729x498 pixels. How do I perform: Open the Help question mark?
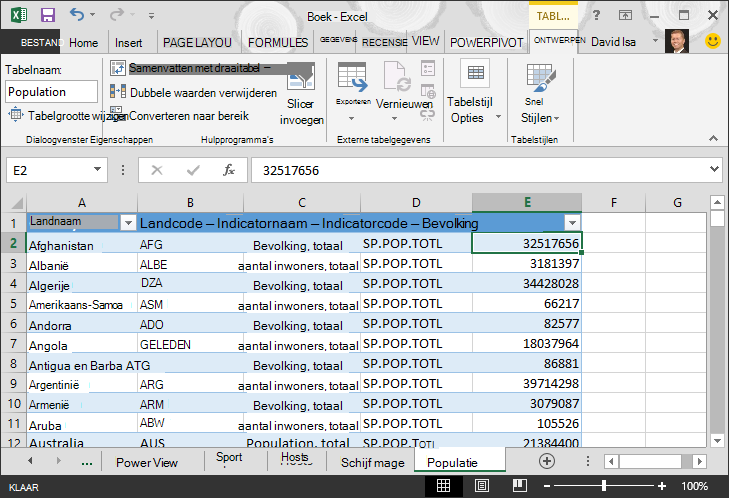point(596,15)
